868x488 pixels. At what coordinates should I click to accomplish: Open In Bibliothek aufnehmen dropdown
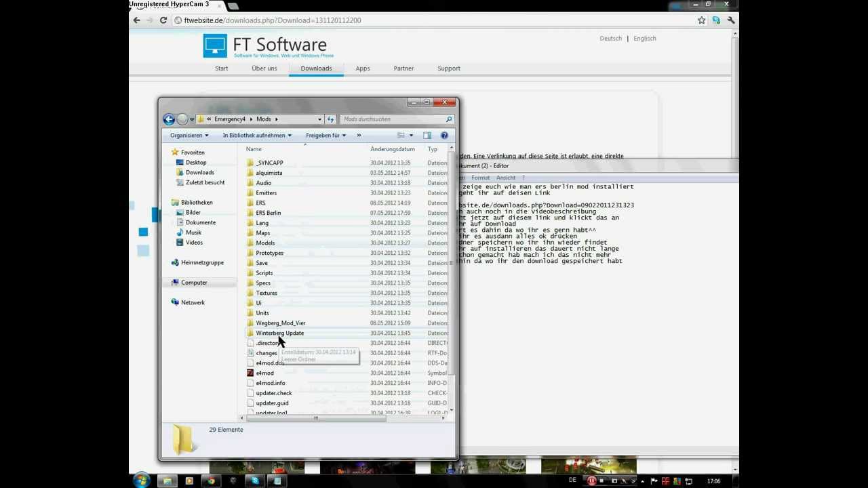click(257, 136)
